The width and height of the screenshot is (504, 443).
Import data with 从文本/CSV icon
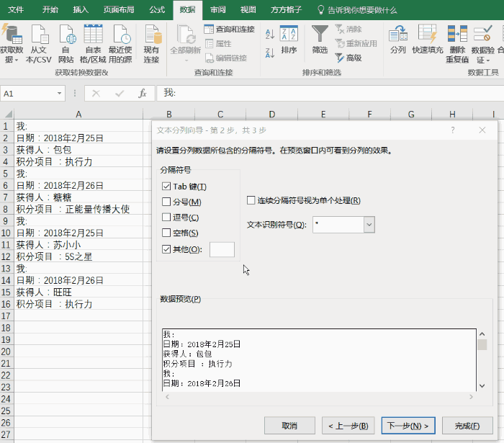[39, 43]
